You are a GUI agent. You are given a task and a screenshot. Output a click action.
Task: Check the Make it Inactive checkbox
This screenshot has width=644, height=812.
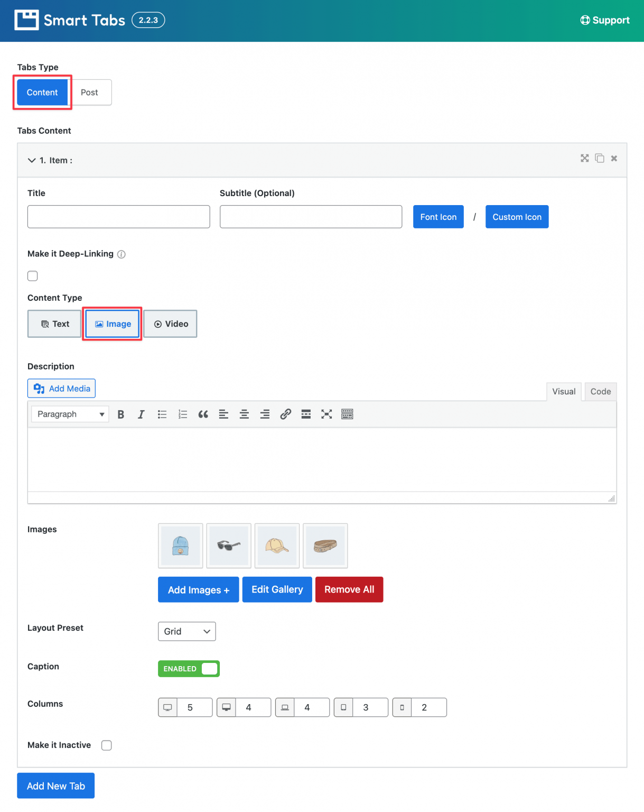106,745
